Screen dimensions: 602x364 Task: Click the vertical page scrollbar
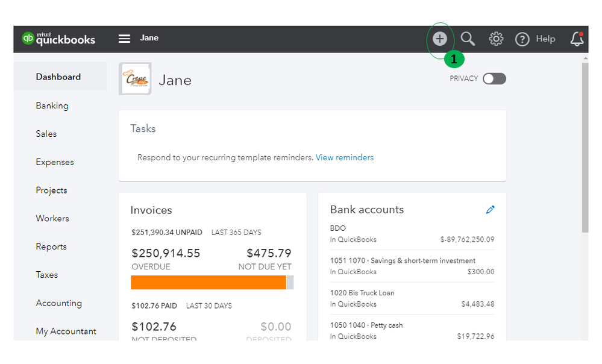[585, 151]
